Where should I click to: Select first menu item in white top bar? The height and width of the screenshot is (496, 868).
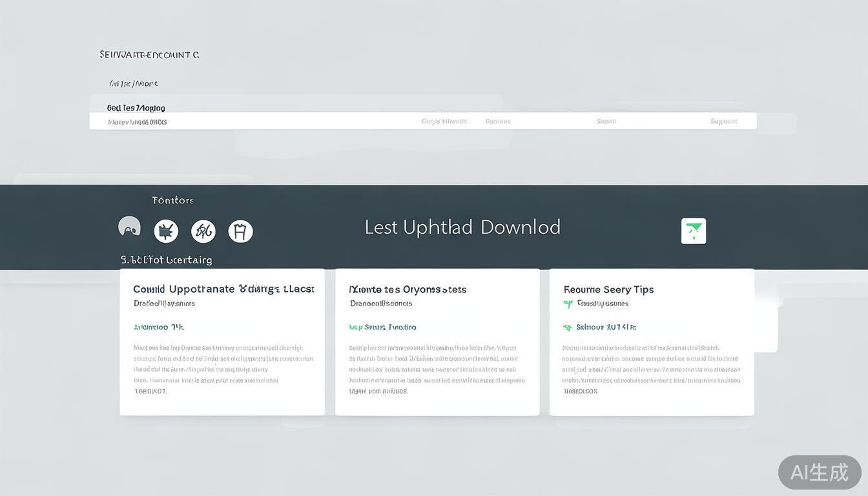(444, 121)
